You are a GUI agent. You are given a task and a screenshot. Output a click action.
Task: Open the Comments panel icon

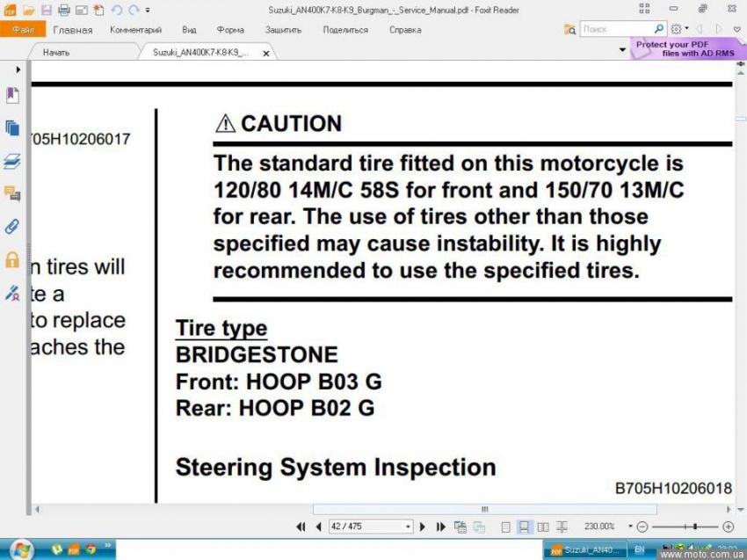(12, 193)
